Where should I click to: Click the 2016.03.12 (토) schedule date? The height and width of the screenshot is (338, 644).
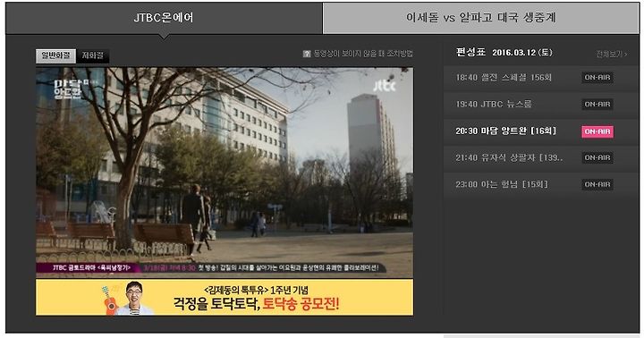(x=522, y=53)
